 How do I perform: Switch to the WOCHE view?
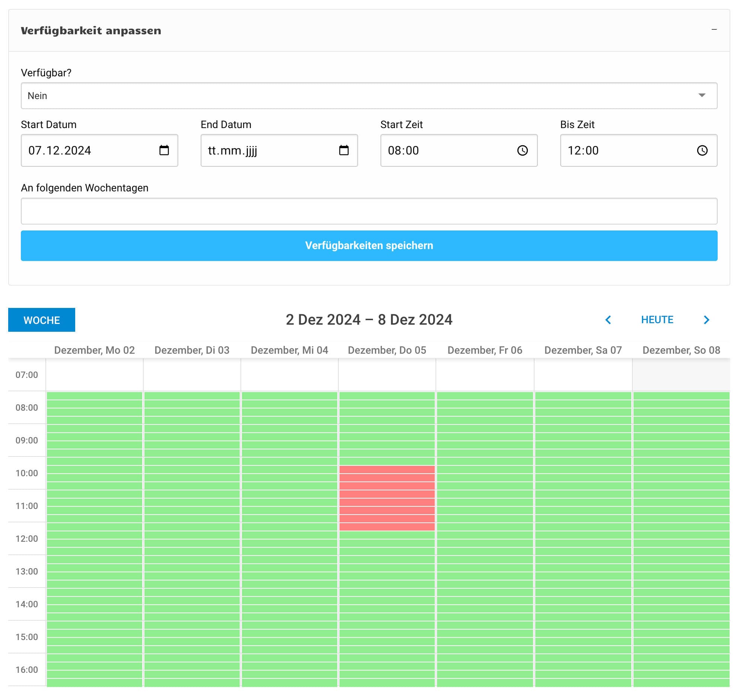coord(42,320)
